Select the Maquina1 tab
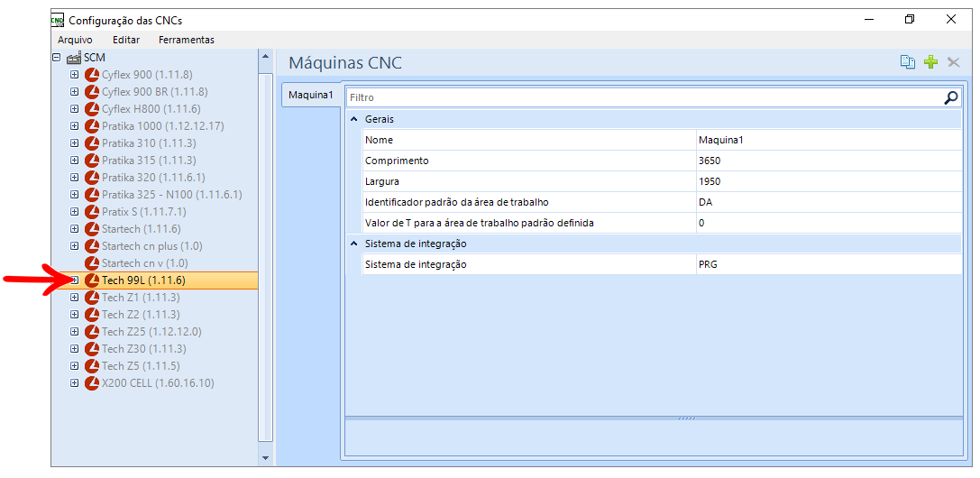 (311, 95)
